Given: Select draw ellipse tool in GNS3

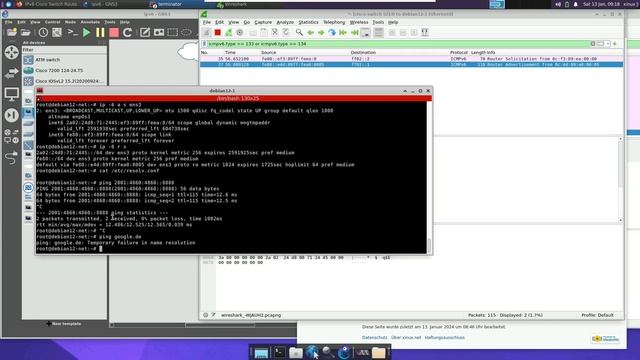Looking at the screenshot, I should pyautogui.click(x=186, y=32).
